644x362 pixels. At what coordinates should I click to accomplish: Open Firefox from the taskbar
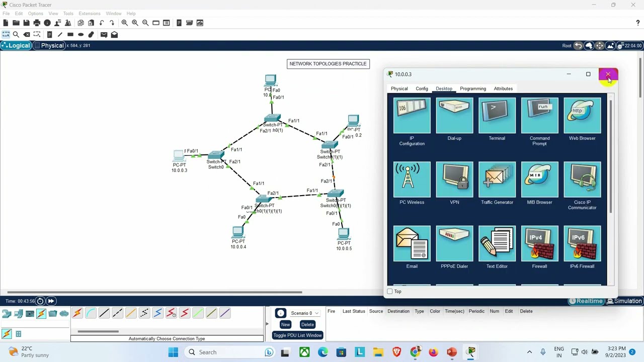coord(433,352)
